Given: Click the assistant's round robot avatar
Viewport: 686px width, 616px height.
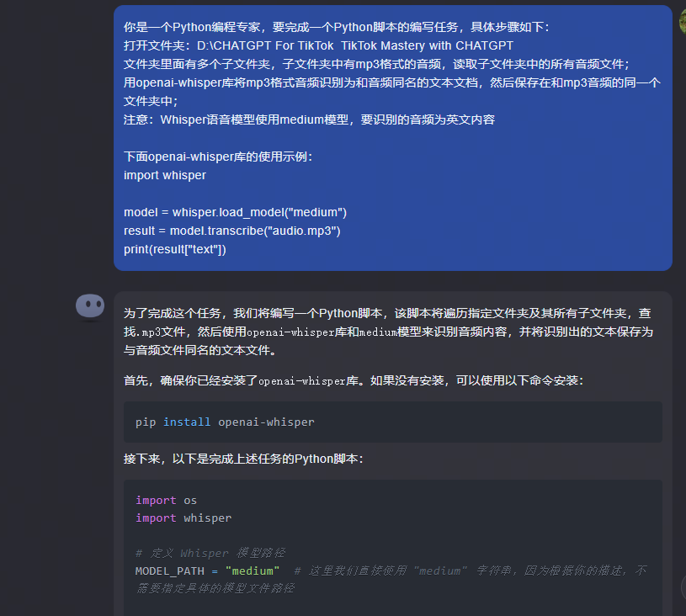Looking at the screenshot, I should tap(90, 305).
